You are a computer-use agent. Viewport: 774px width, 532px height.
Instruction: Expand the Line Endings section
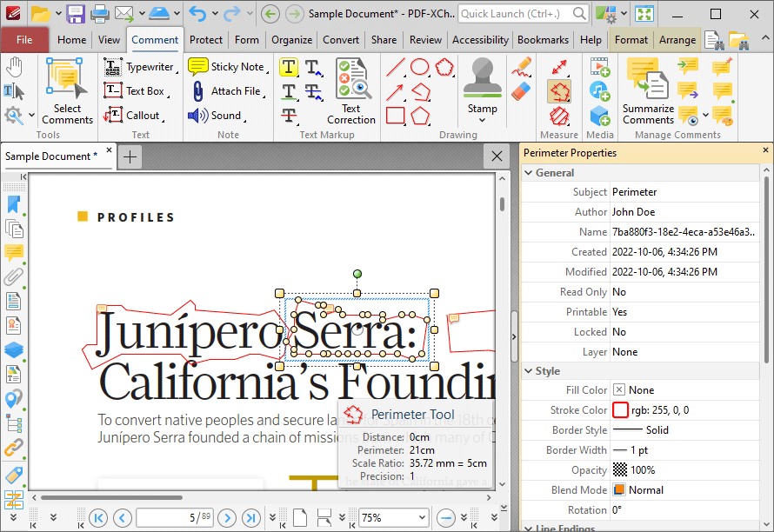click(529, 528)
